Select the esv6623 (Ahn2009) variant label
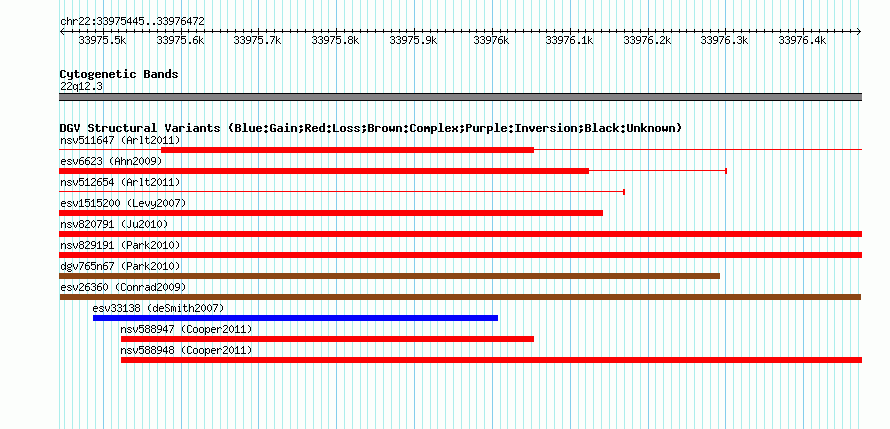 pos(111,161)
